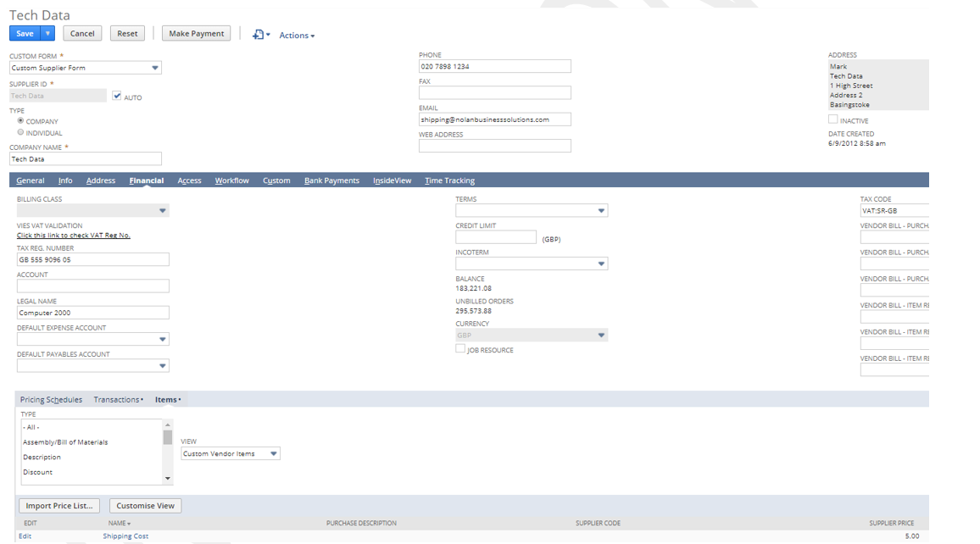980x544 pixels.
Task: Open the Save button dropdown arrow
Action: (x=48, y=34)
